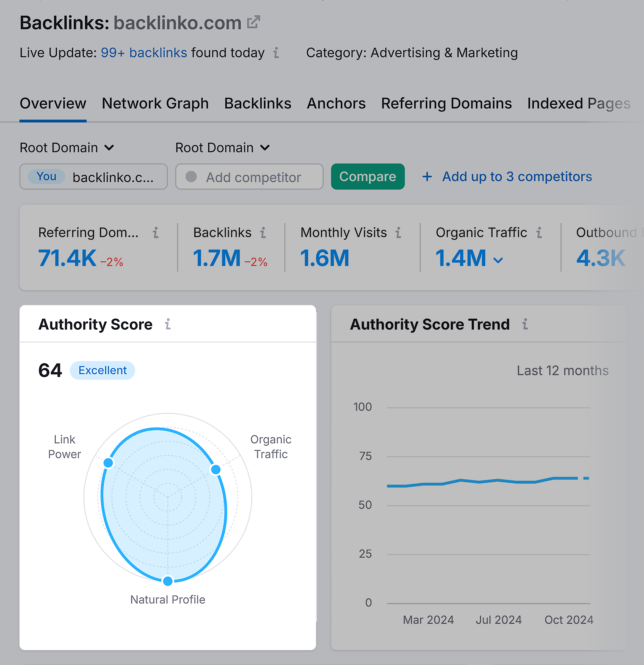
Task: Click the Compare button
Action: click(367, 176)
